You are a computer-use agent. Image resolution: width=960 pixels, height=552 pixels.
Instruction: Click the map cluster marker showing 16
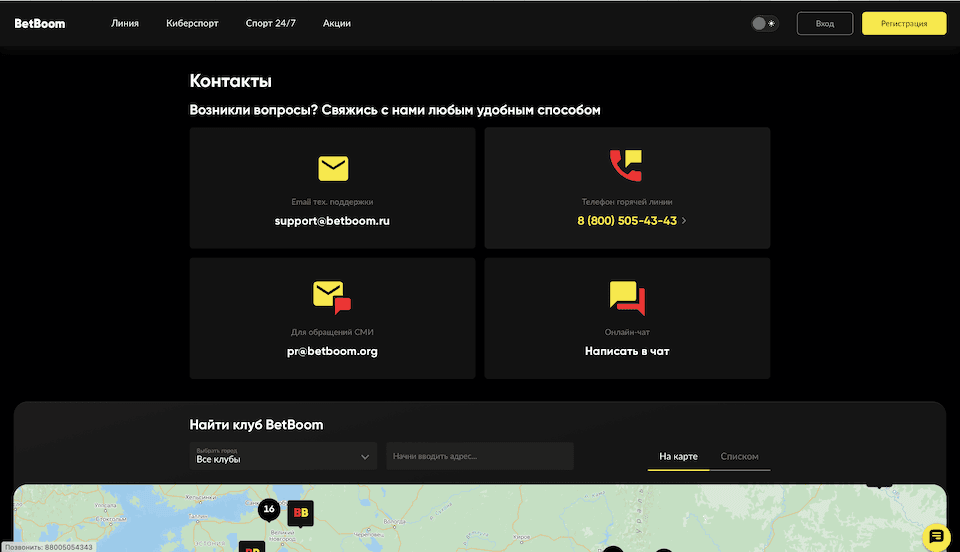click(x=268, y=509)
